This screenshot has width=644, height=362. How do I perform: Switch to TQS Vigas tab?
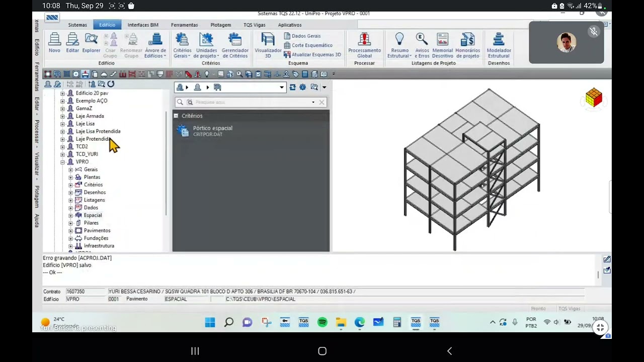coord(254,25)
